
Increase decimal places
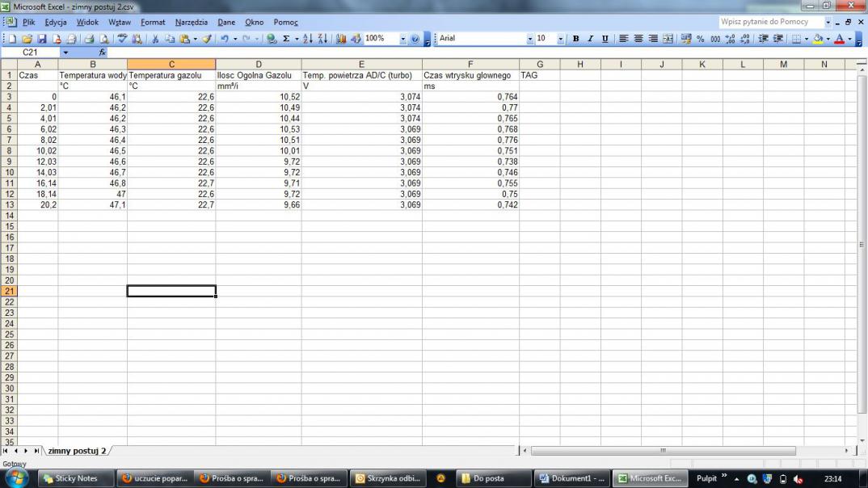click(731, 39)
